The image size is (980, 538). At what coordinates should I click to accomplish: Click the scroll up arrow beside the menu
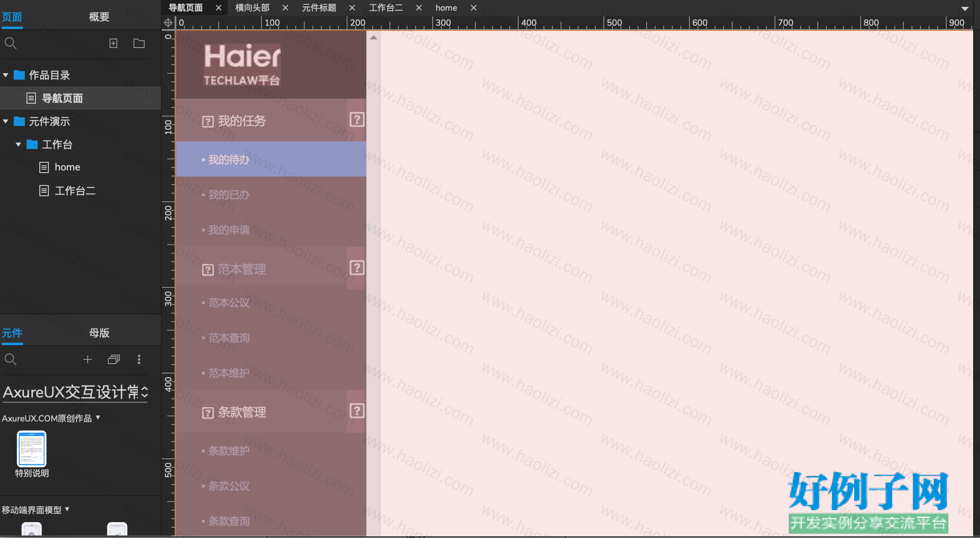coord(374,38)
